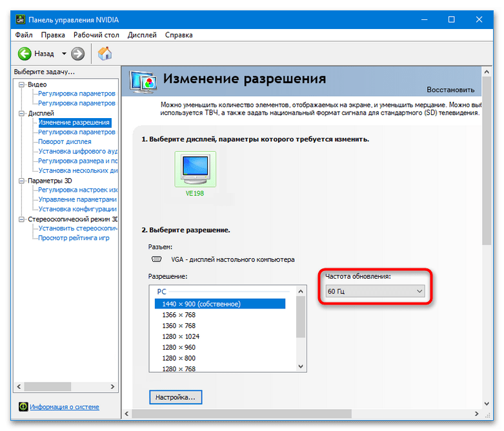Click the main panel scroll up arrow
This screenshot has width=504, height=431.
[487, 72]
